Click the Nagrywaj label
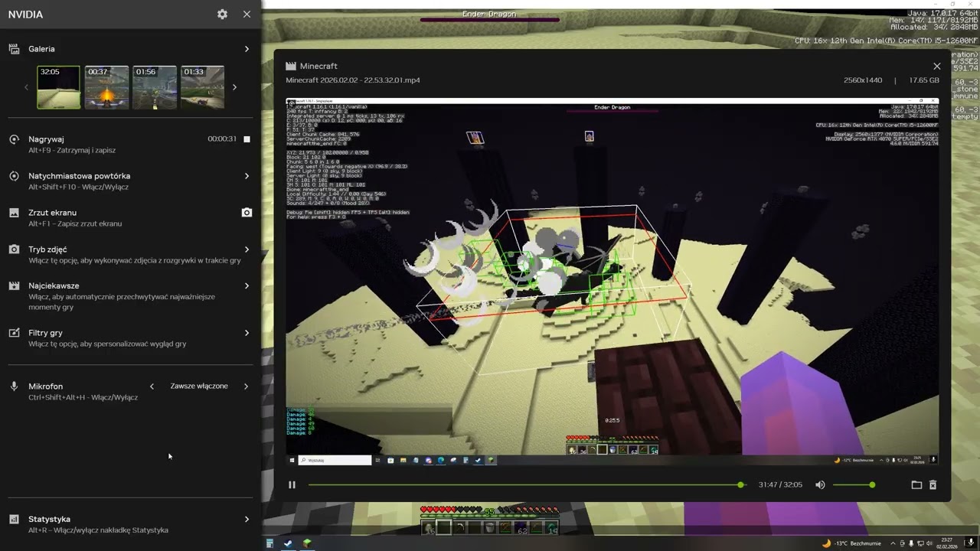This screenshot has width=980, height=551. (x=46, y=139)
